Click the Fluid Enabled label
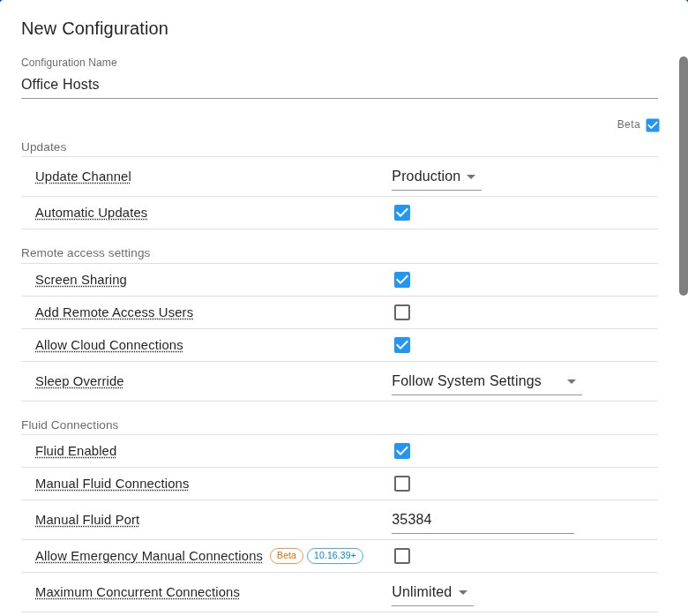The image size is (688, 616). (76, 451)
